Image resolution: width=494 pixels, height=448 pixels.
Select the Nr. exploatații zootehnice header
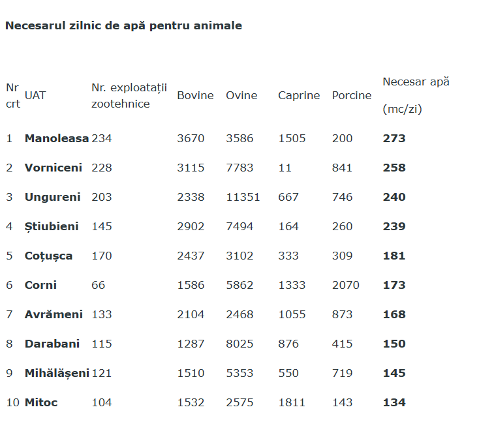pyautogui.click(x=129, y=95)
